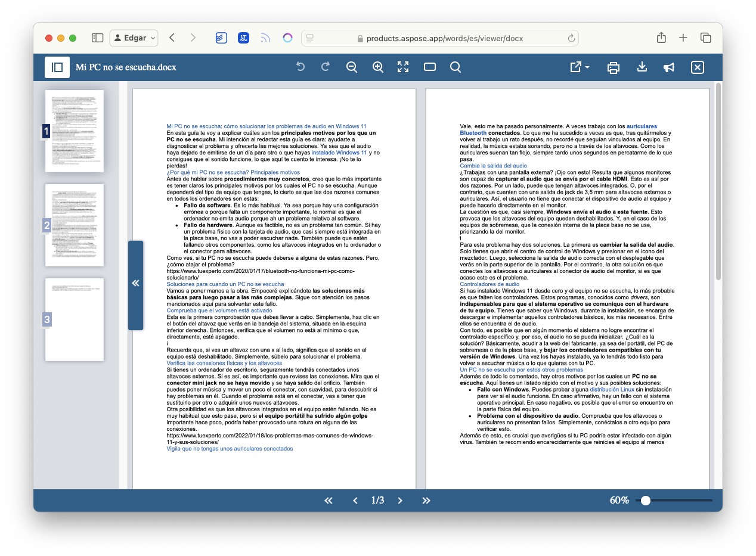Zoom in using the magnifier plus icon
The image size is (756, 556).
click(x=377, y=67)
